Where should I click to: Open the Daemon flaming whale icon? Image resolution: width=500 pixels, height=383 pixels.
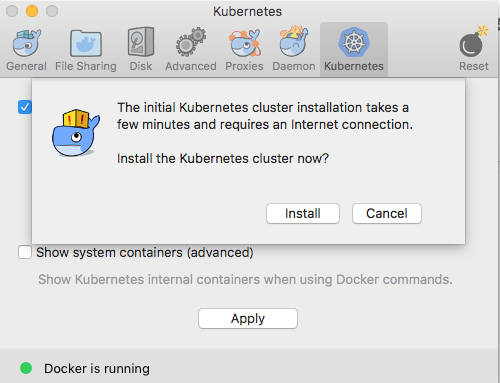[294, 41]
